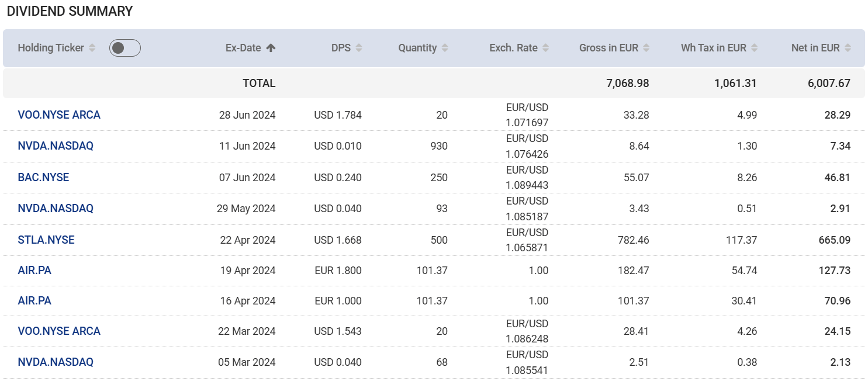The width and height of the screenshot is (868, 381).
Task: Select DPS value USD 0.010
Action: tap(338, 146)
